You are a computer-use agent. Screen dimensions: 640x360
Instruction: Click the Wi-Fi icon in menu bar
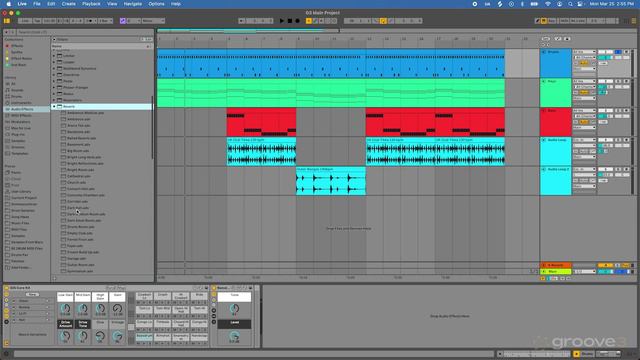pyautogui.click(x=548, y=4)
